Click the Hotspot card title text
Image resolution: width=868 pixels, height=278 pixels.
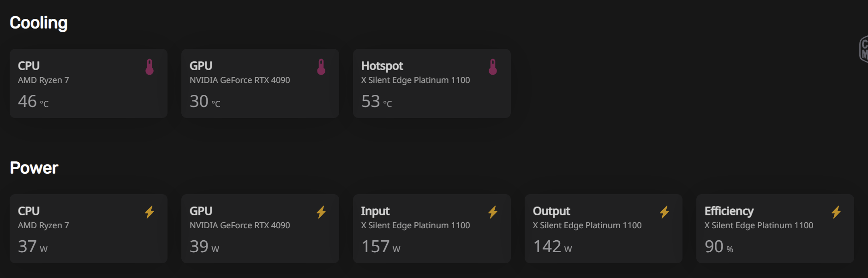(x=382, y=66)
